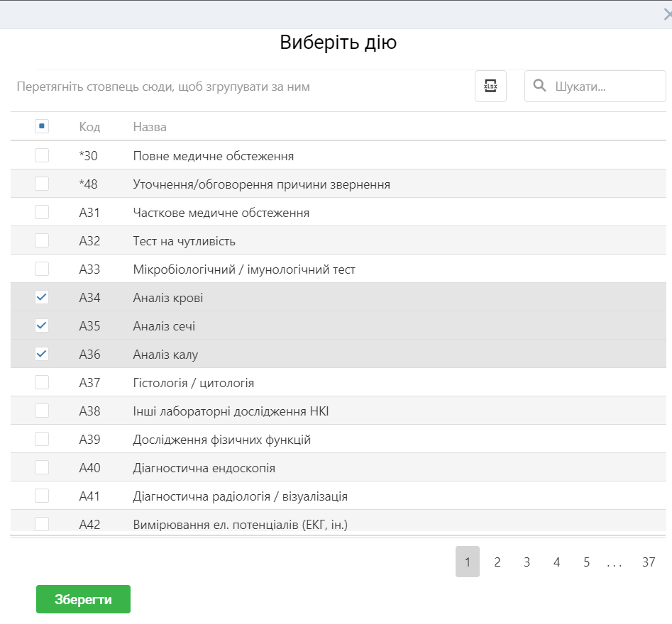Click the text Повне медичне обстеження
The image size is (672, 624).
pyautogui.click(x=214, y=156)
